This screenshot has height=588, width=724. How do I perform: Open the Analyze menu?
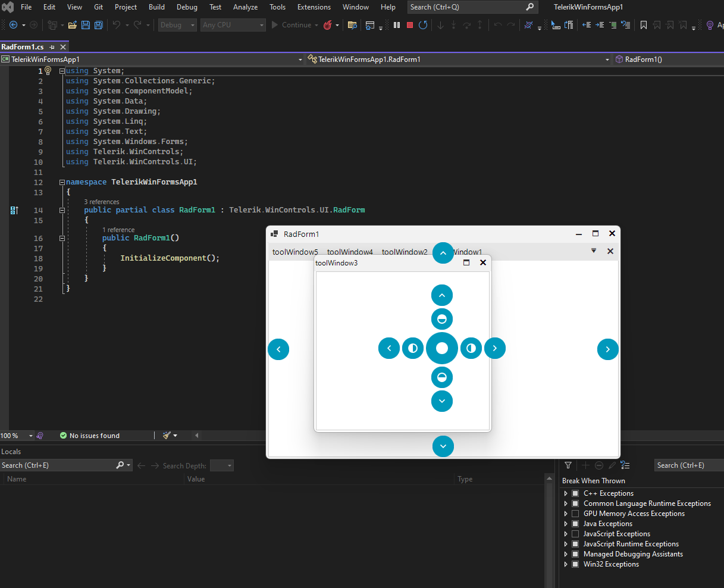pos(245,7)
